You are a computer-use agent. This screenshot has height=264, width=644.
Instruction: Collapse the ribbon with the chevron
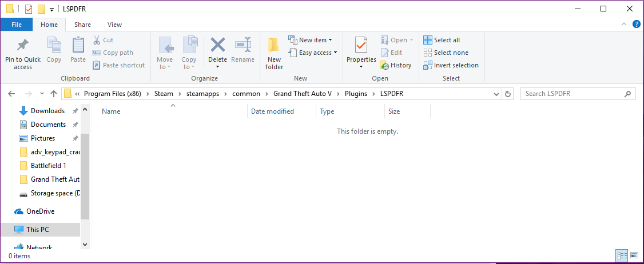click(625, 24)
